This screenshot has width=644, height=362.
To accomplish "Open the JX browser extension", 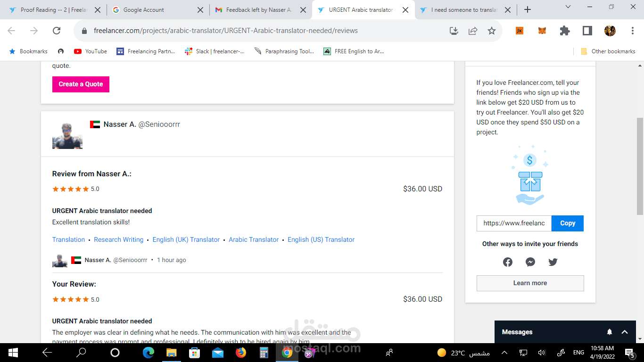I will point(520,31).
